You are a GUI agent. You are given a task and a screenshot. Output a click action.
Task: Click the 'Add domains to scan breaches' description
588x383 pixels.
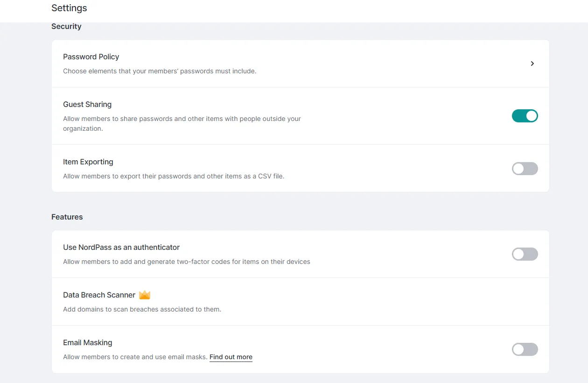[142, 309]
